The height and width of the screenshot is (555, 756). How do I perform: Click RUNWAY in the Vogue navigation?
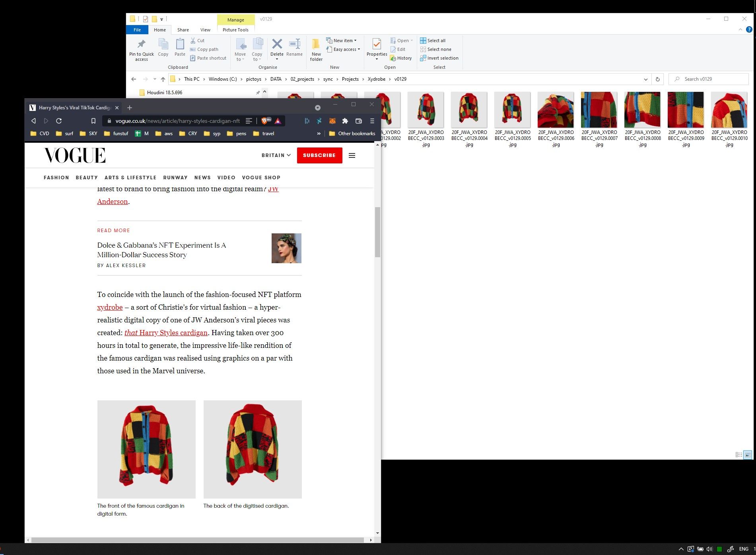click(175, 178)
